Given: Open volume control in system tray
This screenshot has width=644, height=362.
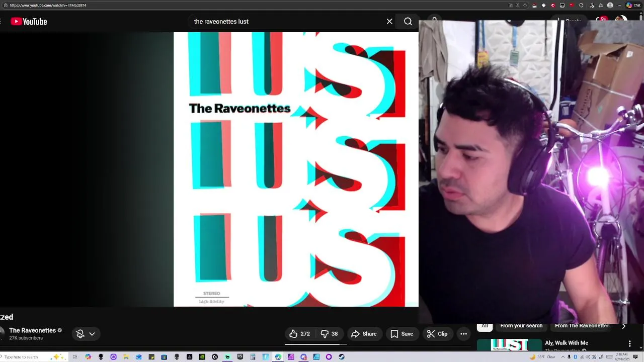Looking at the screenshot, I should pyautogui.click(x=588, y=357).
